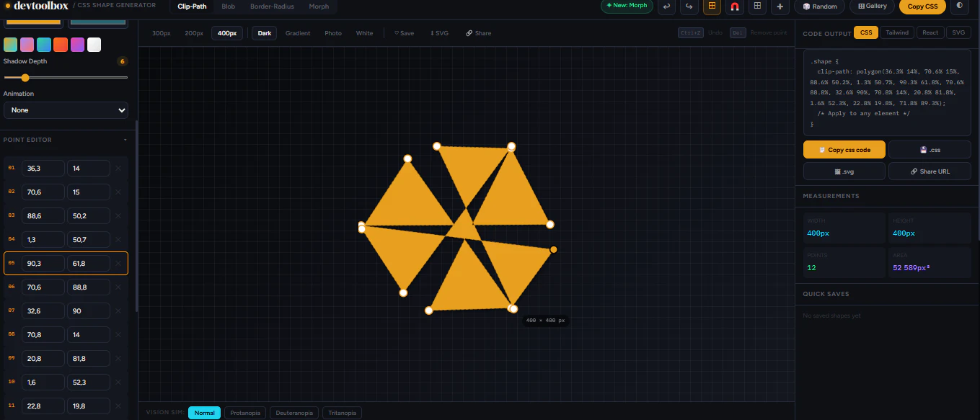This screenshot has height=420, width=980.
Task: Remove point 04 with its X icon
Action: click(118, 240)
